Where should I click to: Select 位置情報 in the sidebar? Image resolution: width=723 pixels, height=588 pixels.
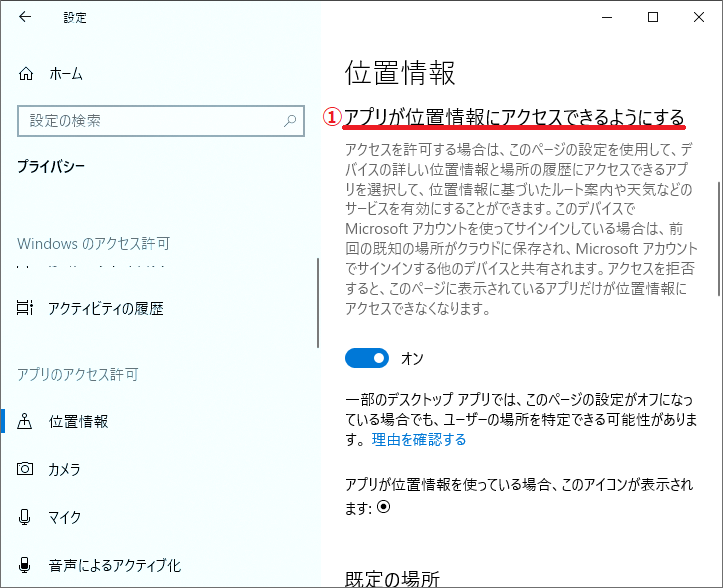pyautogui.click(x=79, y=422)
